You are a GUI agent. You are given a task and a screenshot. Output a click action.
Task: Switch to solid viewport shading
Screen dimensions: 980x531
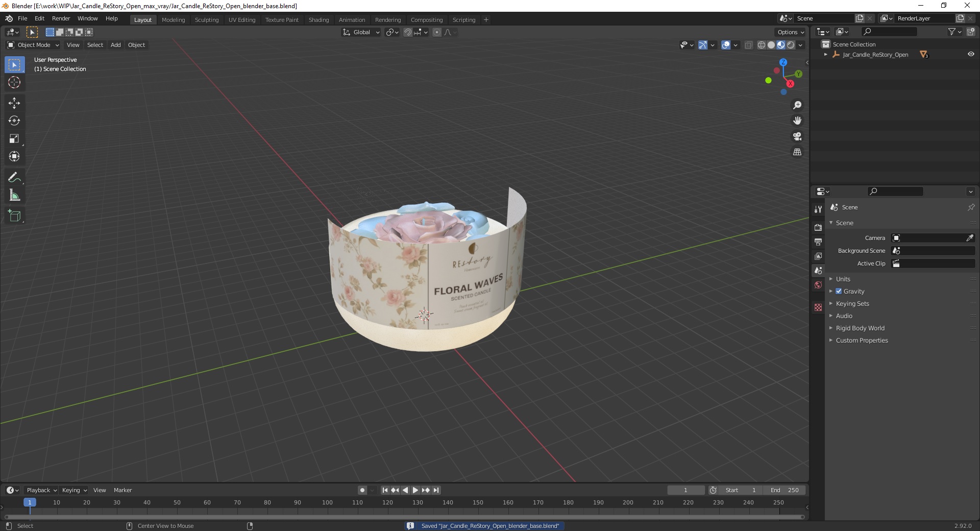pyautogui.click(x=771, y=45)
